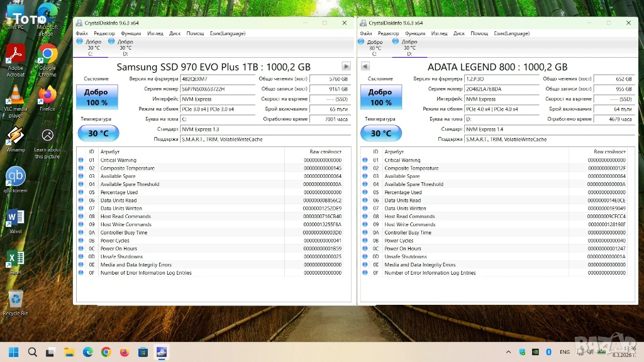The image size is (644, 362).
Task: Click the next disk arrow in Samsung window
Action: pos(346,67)
